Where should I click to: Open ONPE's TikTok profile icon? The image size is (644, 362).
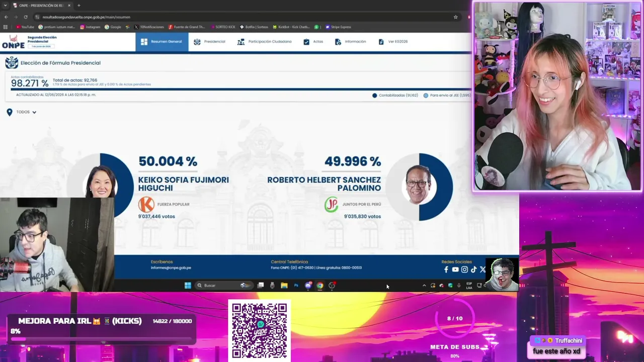point(473,269)
